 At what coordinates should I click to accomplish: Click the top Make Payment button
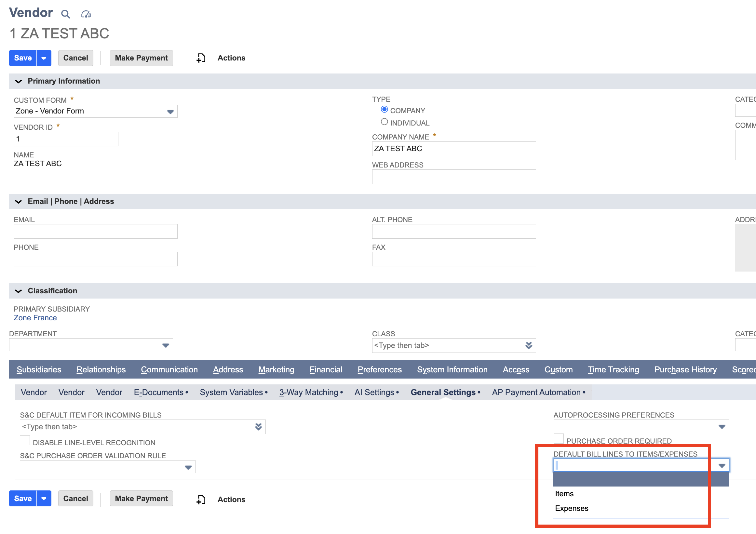141,58
